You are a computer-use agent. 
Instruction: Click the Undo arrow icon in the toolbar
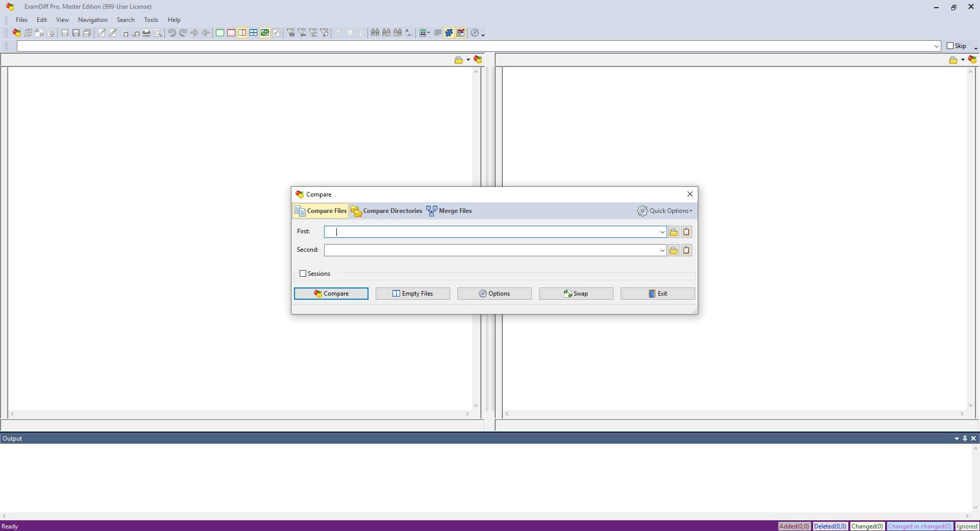point(172,33)
